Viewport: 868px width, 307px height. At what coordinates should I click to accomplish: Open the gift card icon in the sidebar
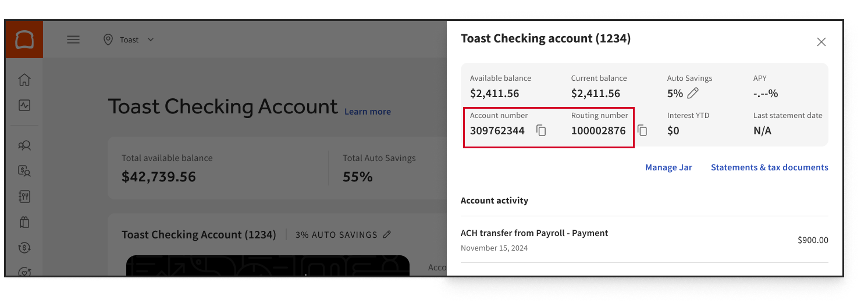point(24,222)
